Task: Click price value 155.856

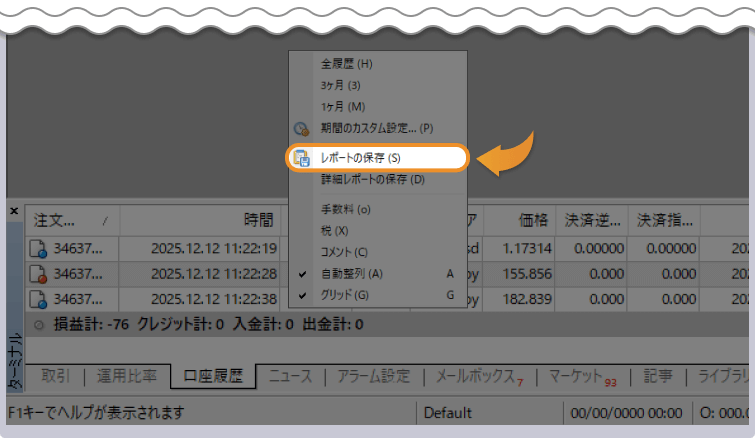Action: pos(527,274)
